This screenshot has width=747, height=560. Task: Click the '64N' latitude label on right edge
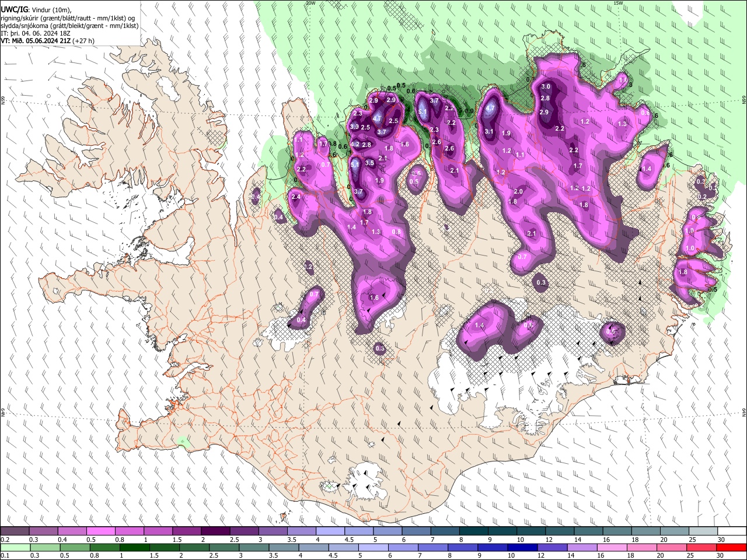(x=744, y=412)
